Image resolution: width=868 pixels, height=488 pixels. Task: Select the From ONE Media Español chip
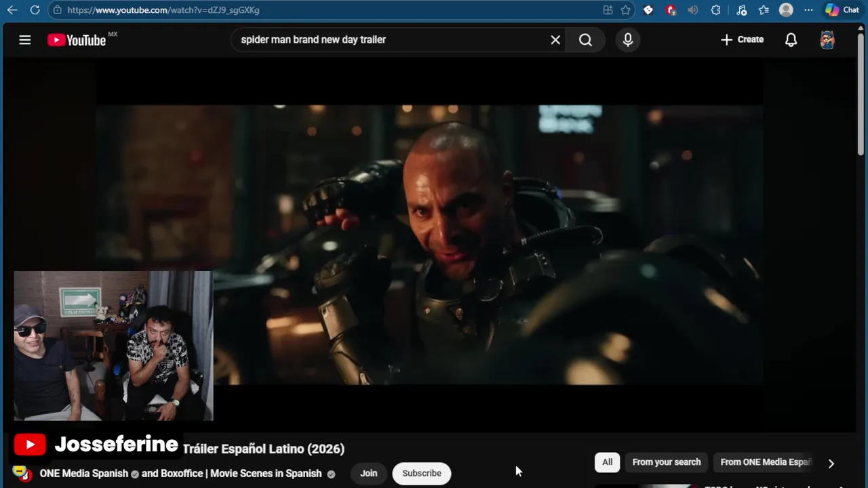click(x=765, y=462)
